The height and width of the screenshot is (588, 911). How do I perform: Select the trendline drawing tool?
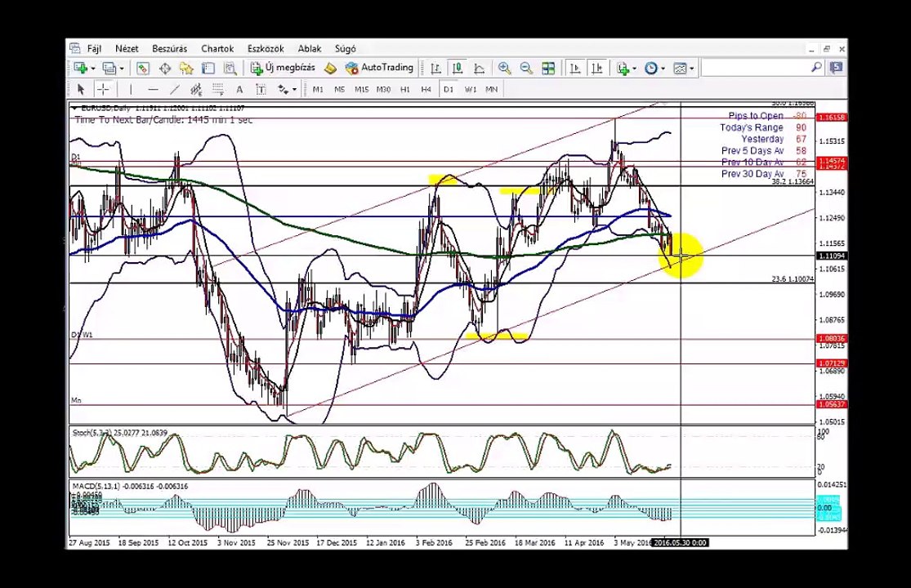[x=174, y=89]
